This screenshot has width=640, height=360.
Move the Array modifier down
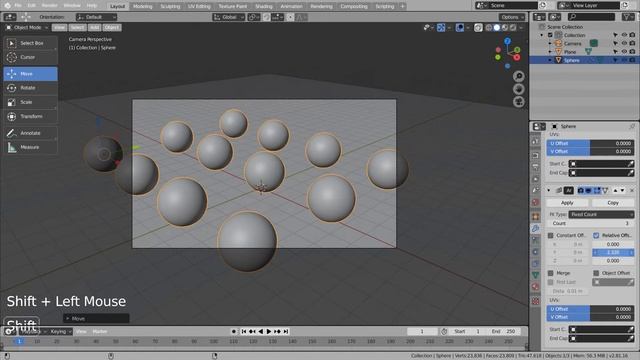coord(622,191)
